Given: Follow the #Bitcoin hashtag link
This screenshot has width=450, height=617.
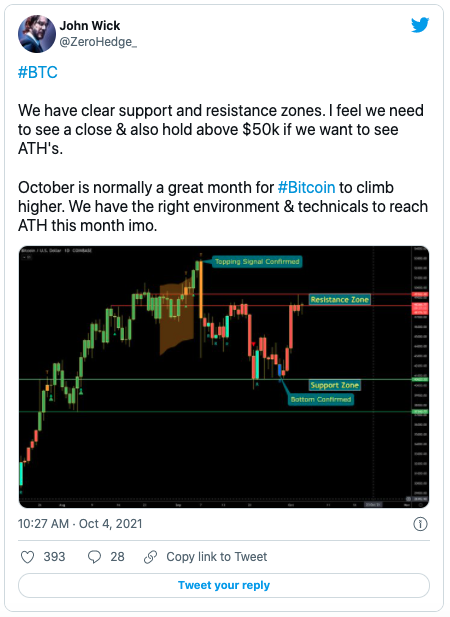Looking at the screenshot, I should (x=306, y=187).
